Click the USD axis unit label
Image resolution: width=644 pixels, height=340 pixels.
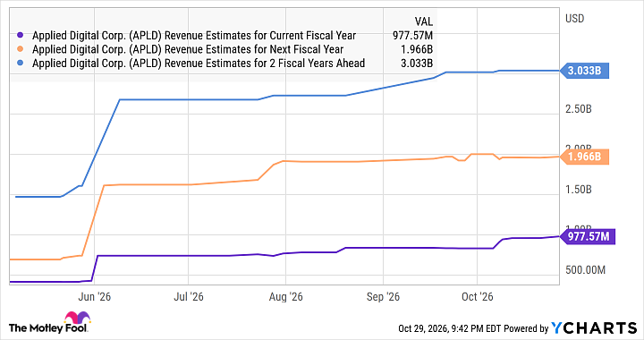(574, 19)
